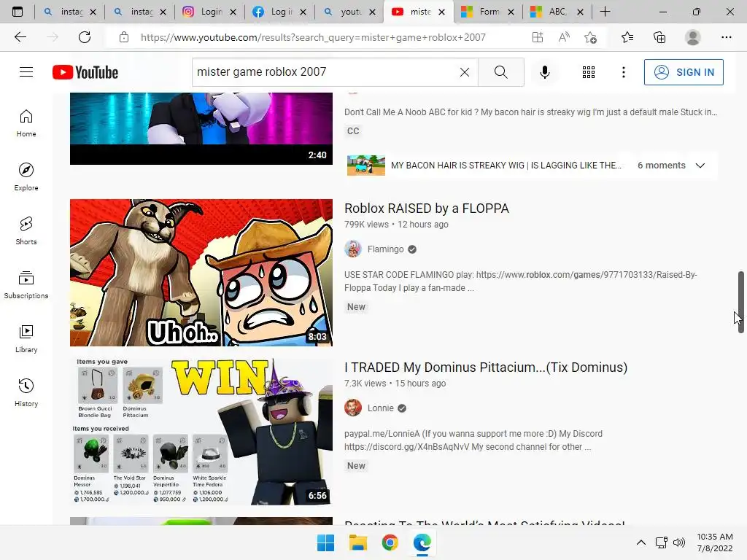Open the YouTube hamburger guide menu
The height and width of the screenshot is (560, 747).
click(x=26, y=72)
